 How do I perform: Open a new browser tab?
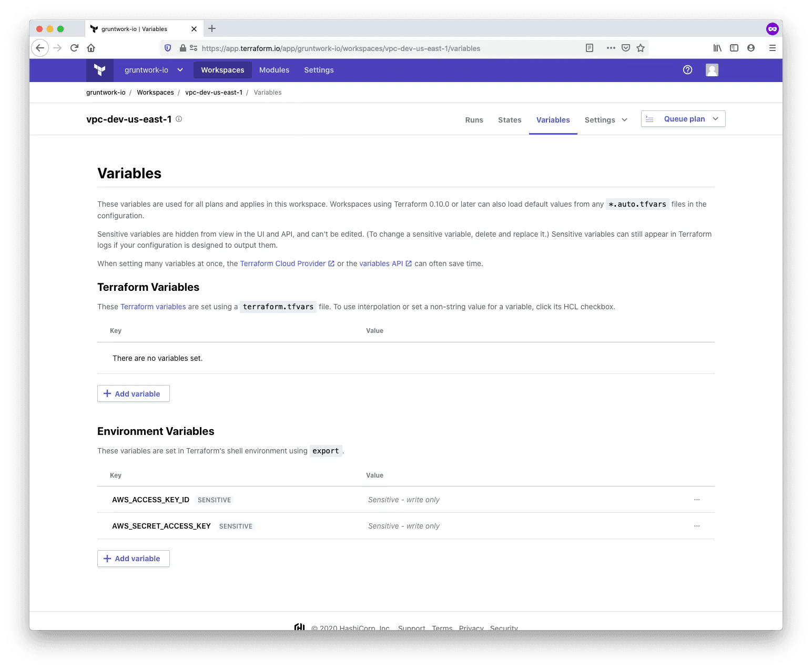[x=212, y=28]
